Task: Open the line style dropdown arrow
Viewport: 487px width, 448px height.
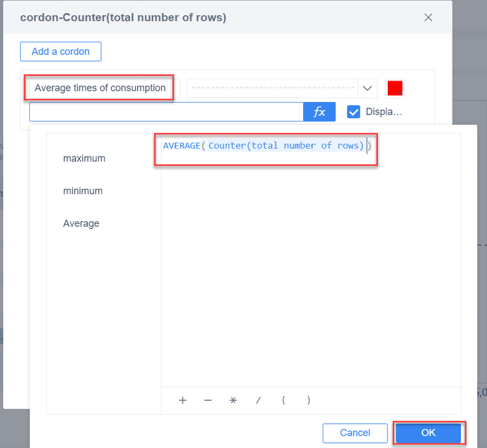Action: (x=368, y=88)
